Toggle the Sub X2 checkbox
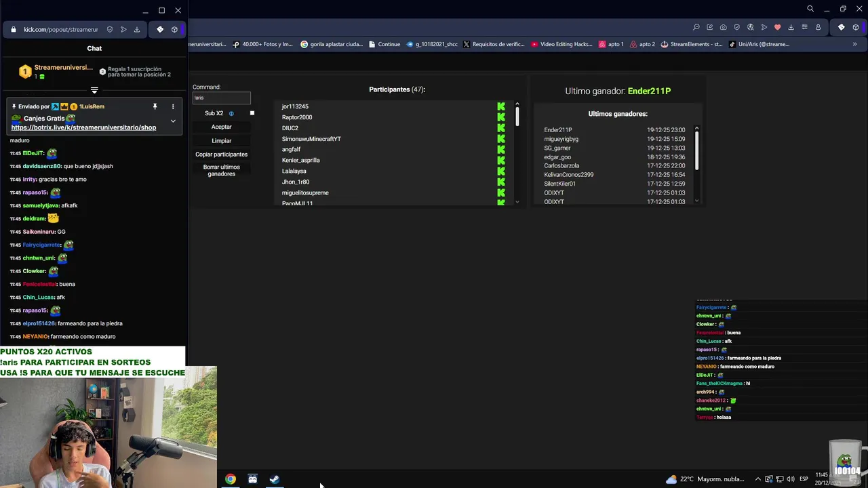The width and height of the screenshot is (868, 488). point(252,113)
